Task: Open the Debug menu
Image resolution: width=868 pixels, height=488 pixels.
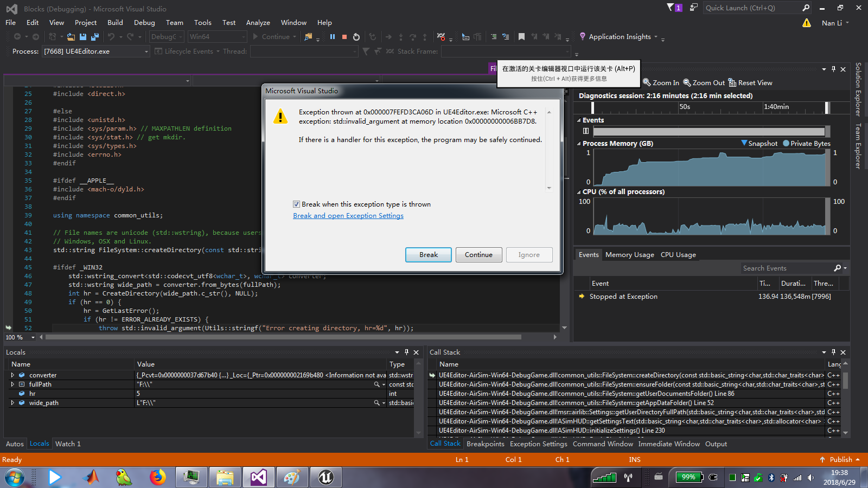Action: (x=144, y=22)
